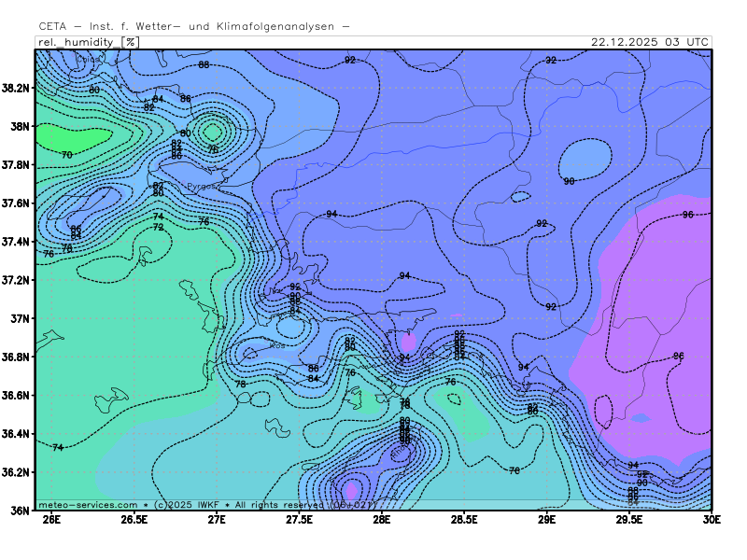
Task: Click the 37N latitude axis label
Action: pyautogui.click(x=20, y=318)
